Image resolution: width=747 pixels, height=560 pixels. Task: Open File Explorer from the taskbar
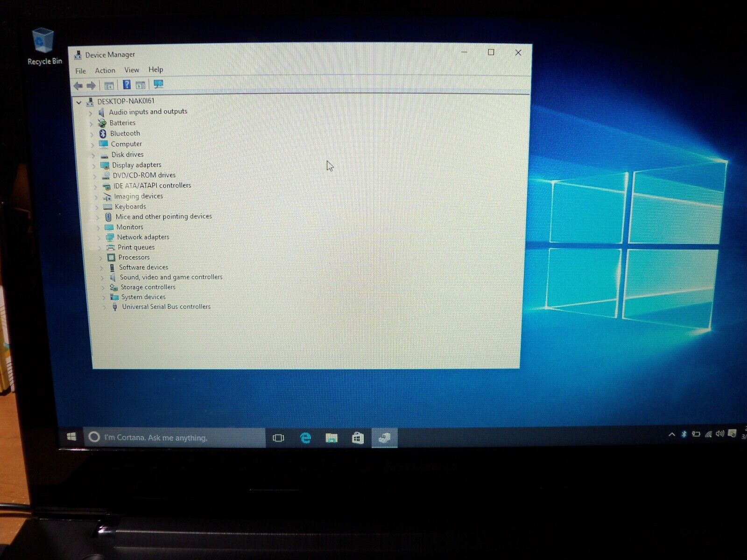(x=331, y=438)
